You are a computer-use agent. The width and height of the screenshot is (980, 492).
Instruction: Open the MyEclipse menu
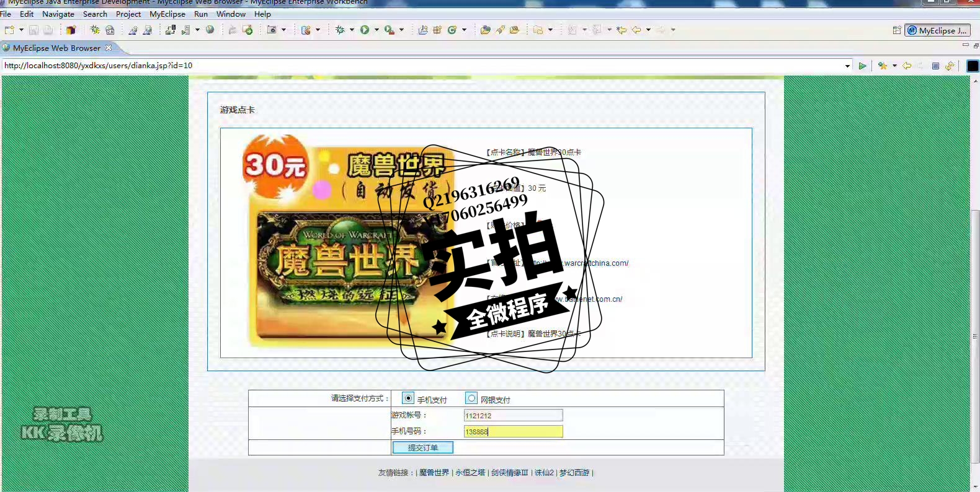(167, 14)
